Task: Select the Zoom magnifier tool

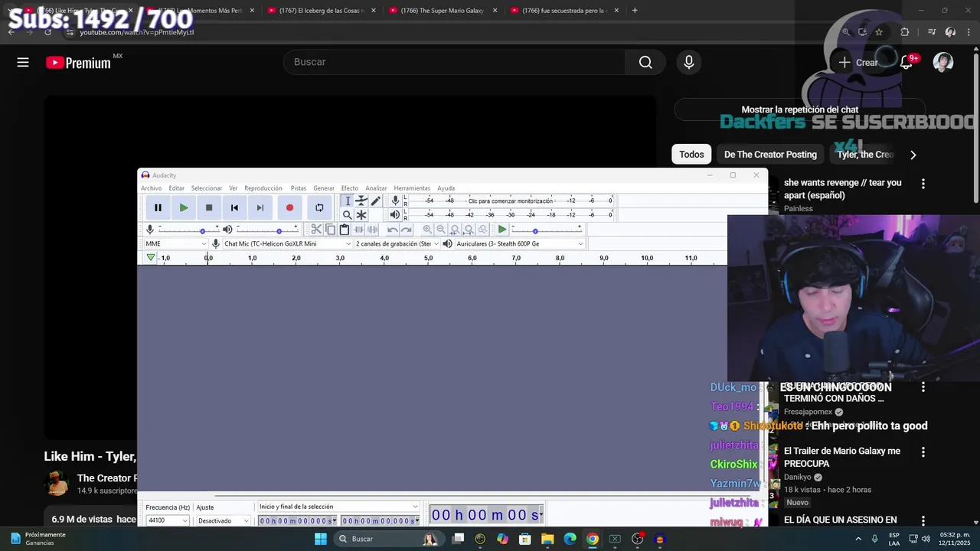Action: [x=348, y=215]
